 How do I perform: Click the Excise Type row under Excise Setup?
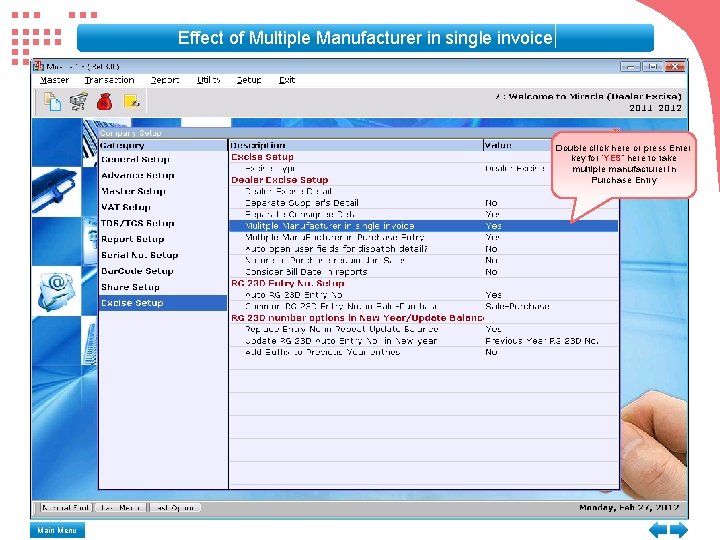click(423, 169)
